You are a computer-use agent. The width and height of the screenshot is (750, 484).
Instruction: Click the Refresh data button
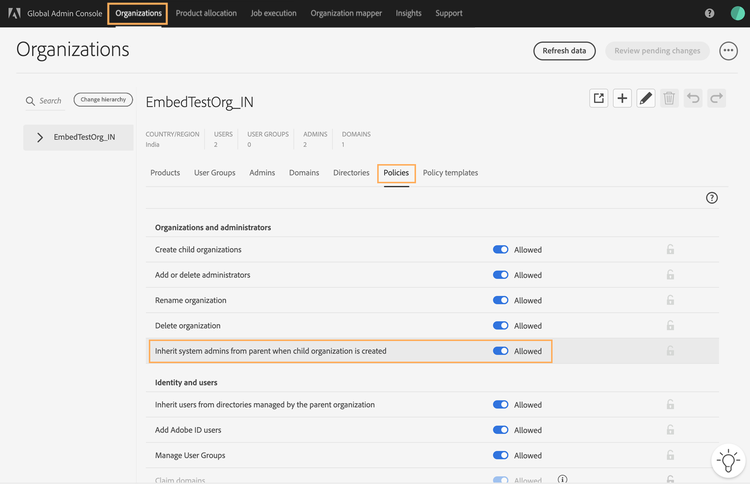coord(564,51)
